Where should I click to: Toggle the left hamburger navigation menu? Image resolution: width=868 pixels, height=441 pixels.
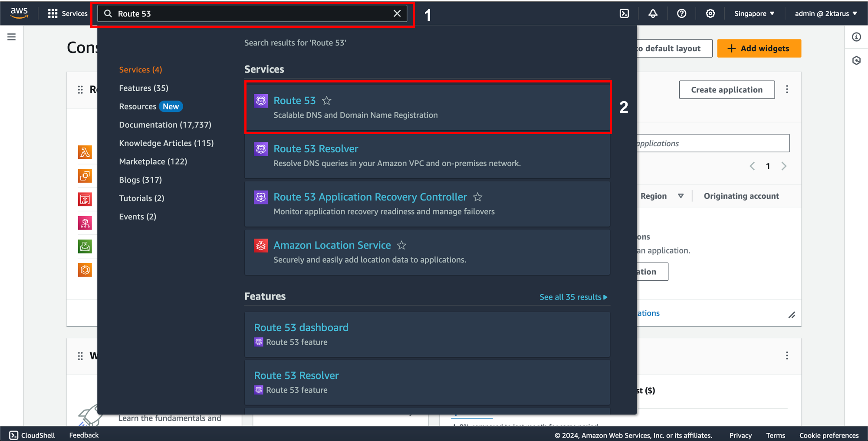coord(12,37)
